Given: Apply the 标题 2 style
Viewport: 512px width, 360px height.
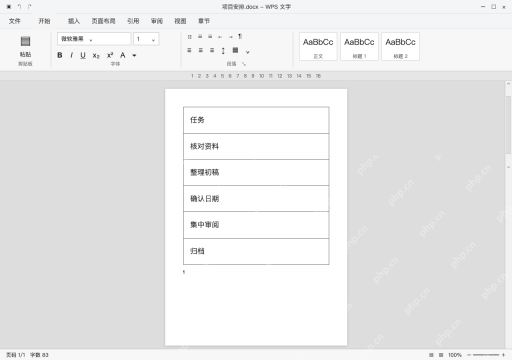Looking at the screenshot, I should coord(400,46).
